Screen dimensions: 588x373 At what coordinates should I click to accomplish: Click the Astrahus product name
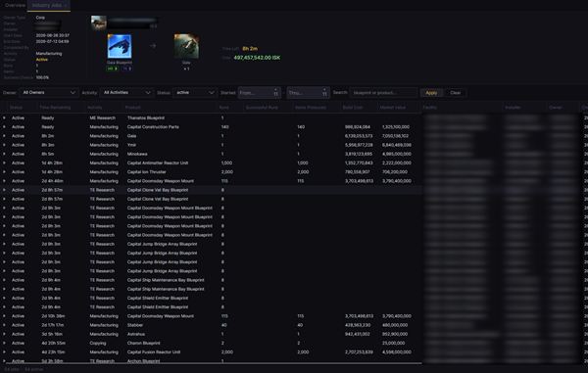[x=136, y=334]
